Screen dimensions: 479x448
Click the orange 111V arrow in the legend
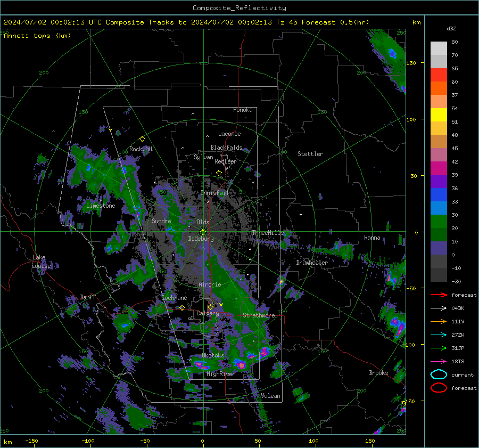tap(439, 321)
